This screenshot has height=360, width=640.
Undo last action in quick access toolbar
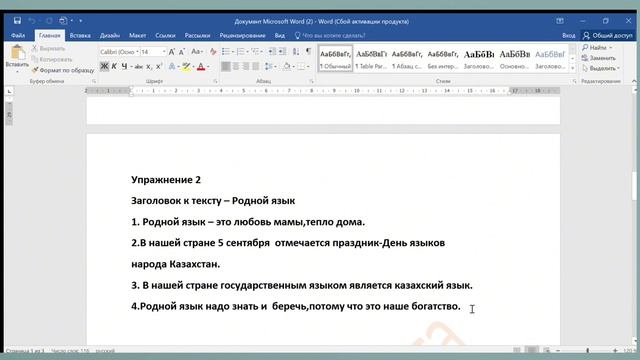coord(32,20)
